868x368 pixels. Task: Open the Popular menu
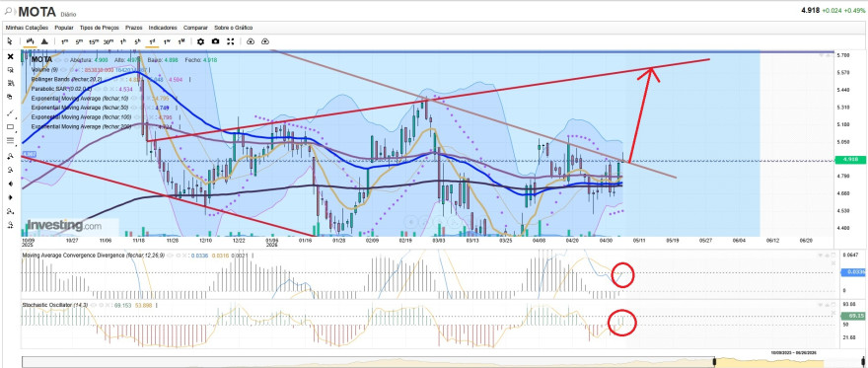point(64,27)
